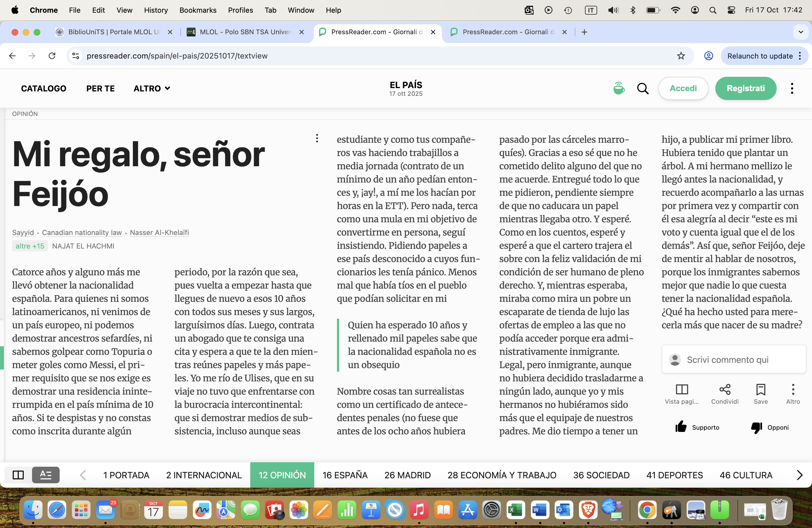This screenshot has height=528, width=812.
Task: Click the green coffee cup icon
Action: pyautogui.click(x=619, y=88)
